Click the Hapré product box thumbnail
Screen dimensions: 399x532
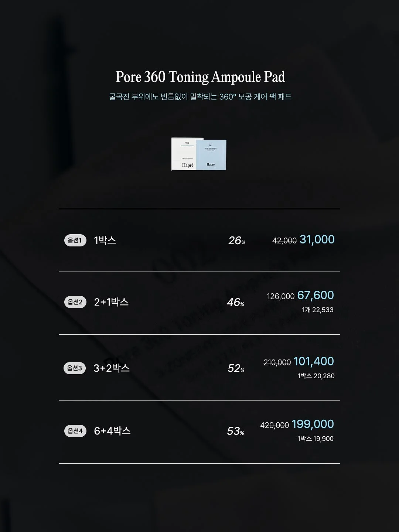199,154
